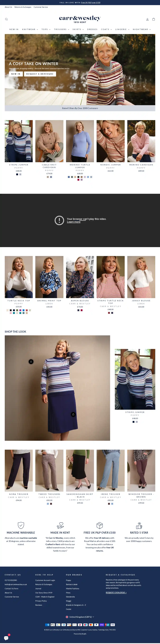The height and width of the screenshot is (644, 160).
Task: Click the account login icon
Action: click(x=147, y=19)
